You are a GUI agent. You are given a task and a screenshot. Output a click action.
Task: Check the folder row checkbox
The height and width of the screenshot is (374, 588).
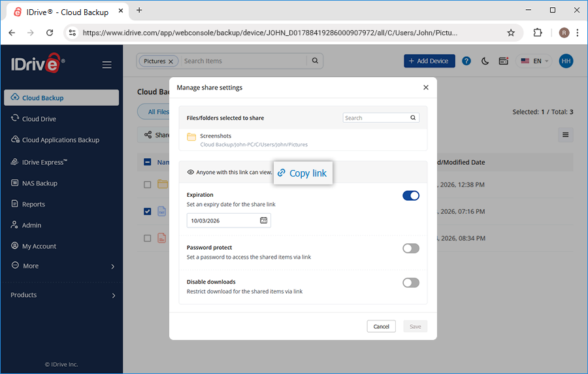[x=148, y=184]
